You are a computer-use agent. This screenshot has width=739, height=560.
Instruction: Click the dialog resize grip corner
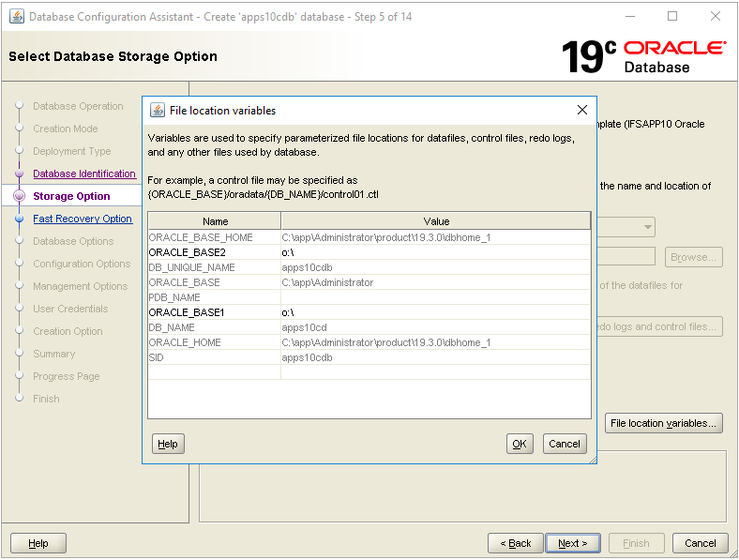(x=593, y=460)
